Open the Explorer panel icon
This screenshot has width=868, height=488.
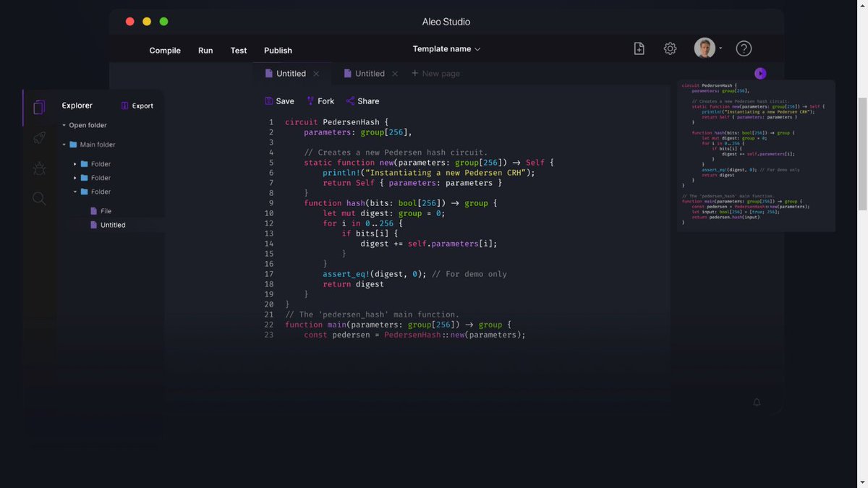click(39, 106)
